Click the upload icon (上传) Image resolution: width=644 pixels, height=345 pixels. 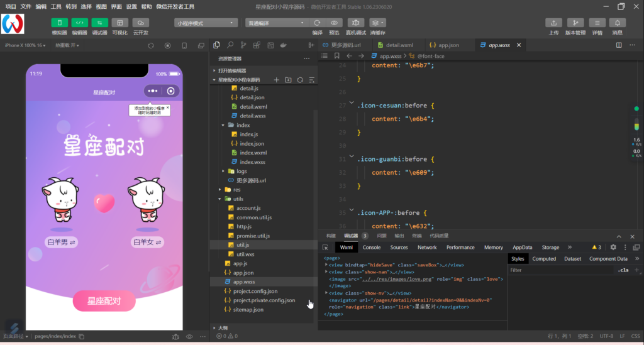[x=553, y=23]
